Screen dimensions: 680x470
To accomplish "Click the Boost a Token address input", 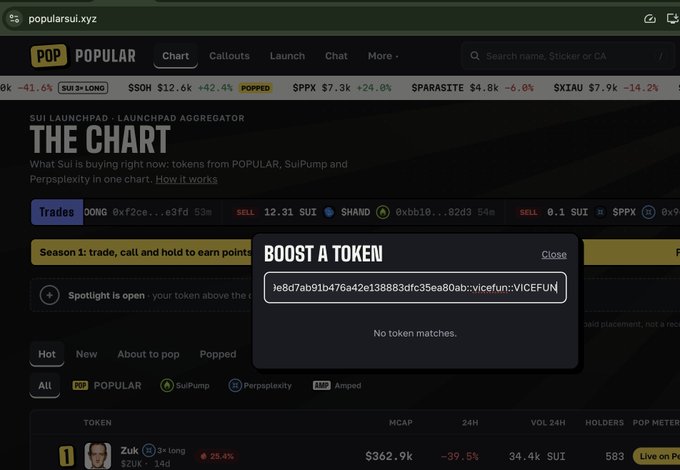I will click(x=415, y=287).
